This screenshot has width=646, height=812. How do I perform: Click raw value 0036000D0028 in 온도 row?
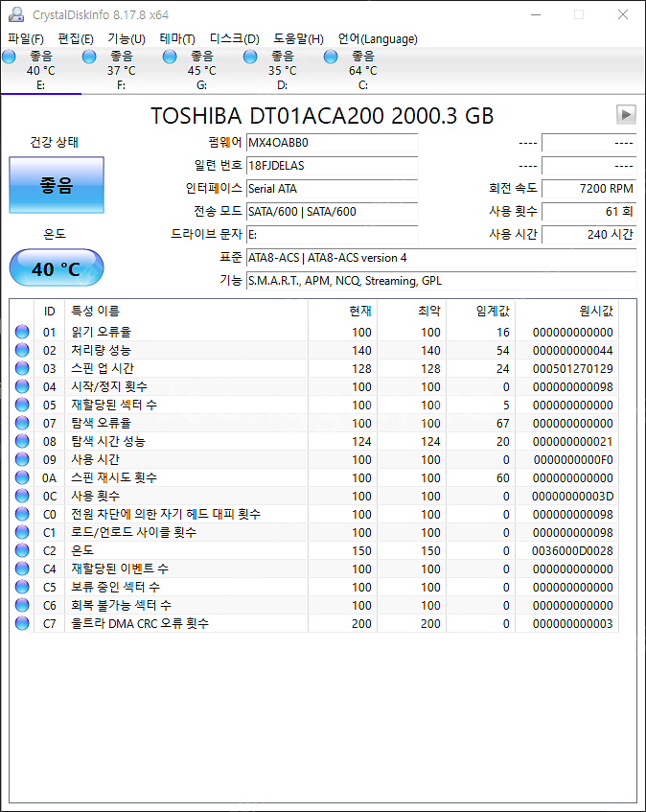pyautogui.click(x=572, y=551)
